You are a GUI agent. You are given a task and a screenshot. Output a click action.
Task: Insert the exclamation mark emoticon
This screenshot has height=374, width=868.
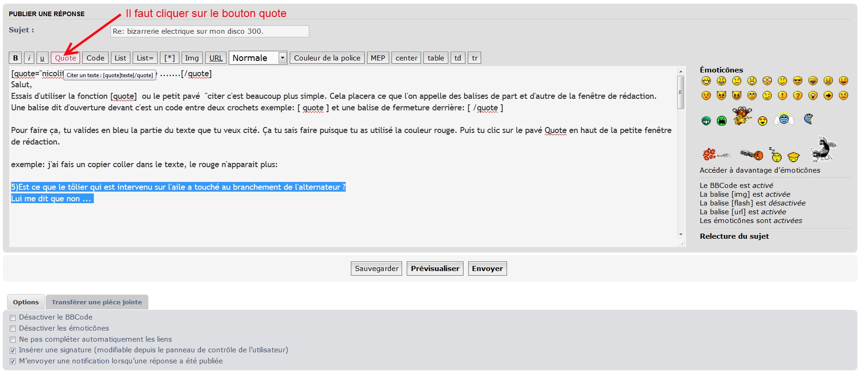(x=782, y=96)
